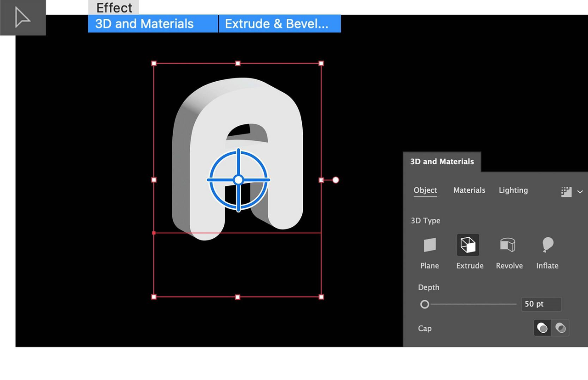Switch to the Materials tab
This screenshot has width=588, height=380.
click(x=469, y=190)
